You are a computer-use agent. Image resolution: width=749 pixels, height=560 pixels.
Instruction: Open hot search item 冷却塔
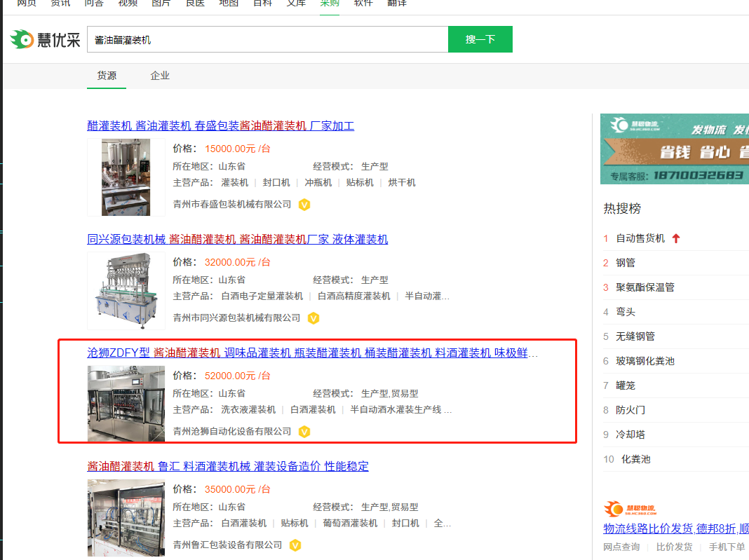[x=630, y=435]
